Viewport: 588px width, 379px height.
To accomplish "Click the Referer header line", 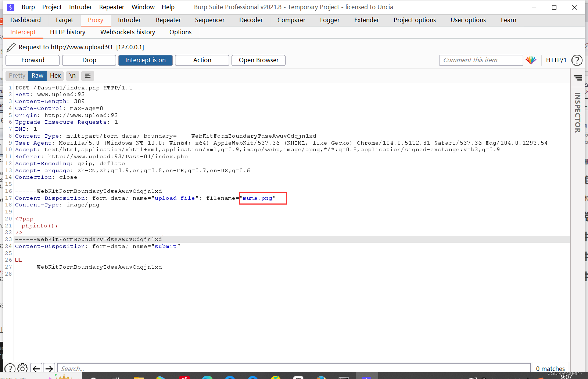I will 101,157.
